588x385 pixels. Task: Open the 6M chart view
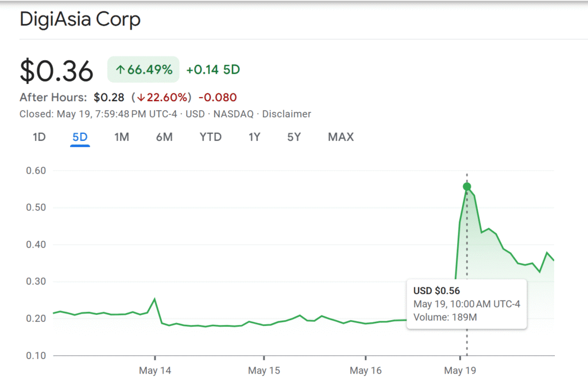(164, 137)
